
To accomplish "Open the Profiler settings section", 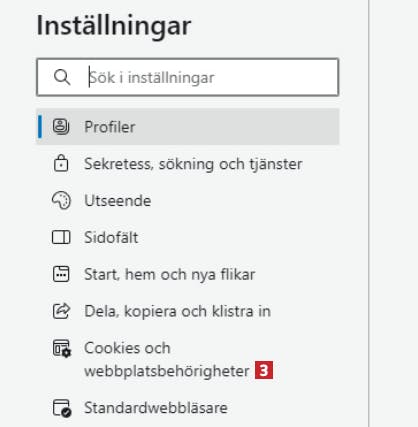I will tap(188, 127).
